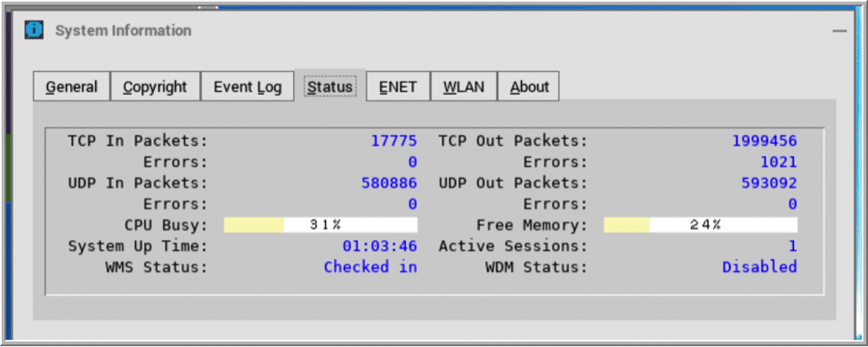Screen dimensions: 868x347
Task: Open the About tab
Action: pyautogui.click(x=529, y=86)
